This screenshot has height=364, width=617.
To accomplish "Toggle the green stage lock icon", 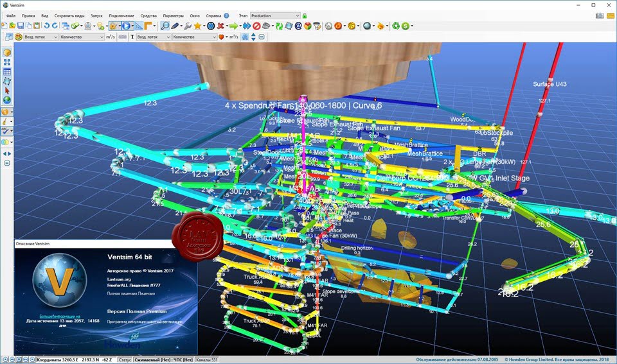I will [305, 15].
